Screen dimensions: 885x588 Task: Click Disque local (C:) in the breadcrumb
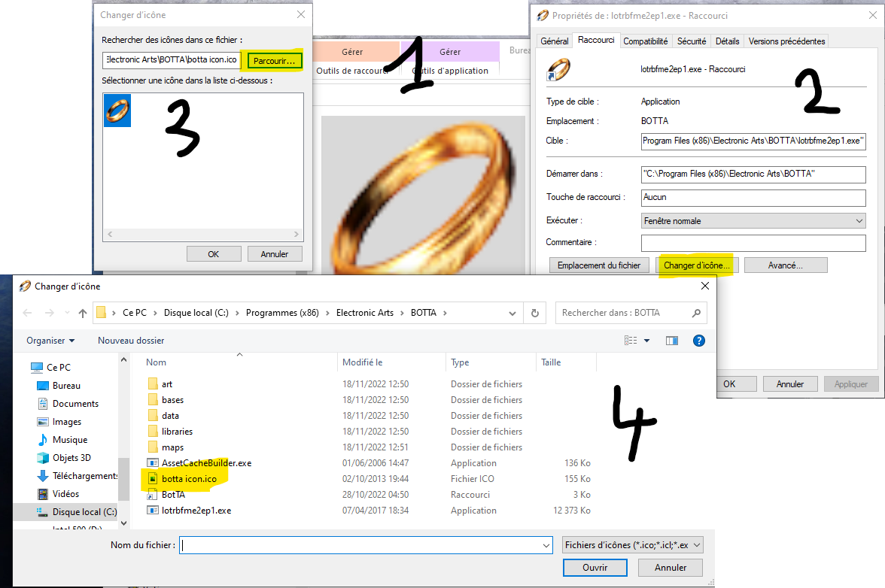click(196, 313)
